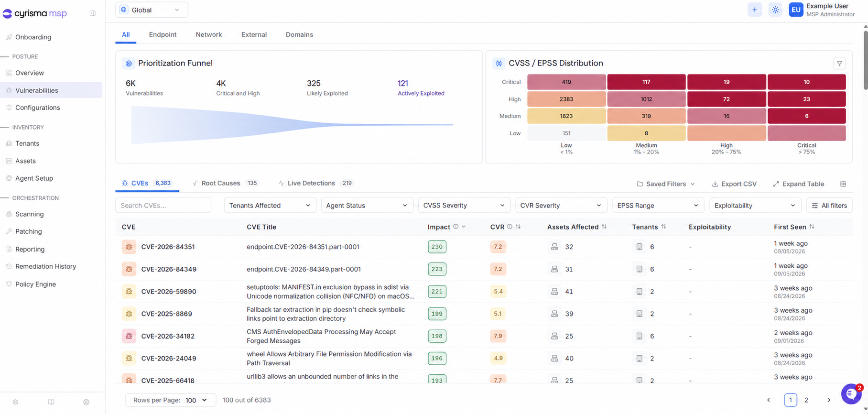Screen dimensions: 868x414
Task: Open the Live Detections tab
Action: (x=315, y=183)
